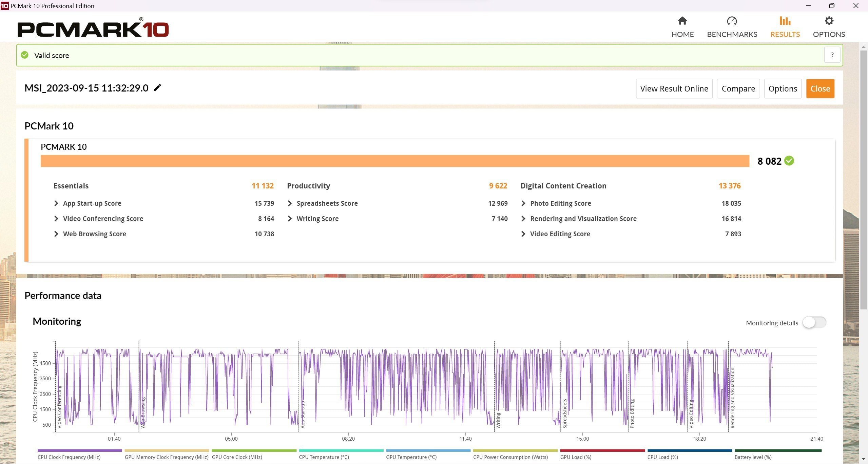Click the OPTIONS settings icon
Screen dimensions: 868x464
pyautogui.click(x=828, y=21)
